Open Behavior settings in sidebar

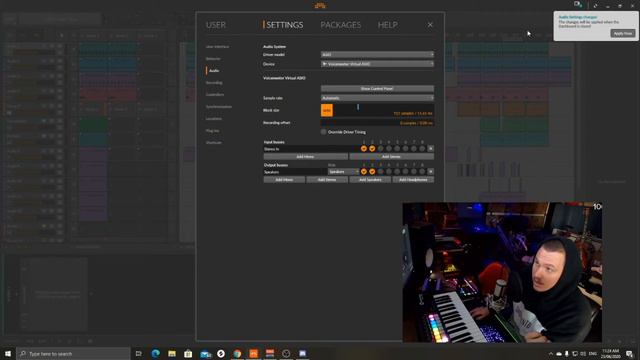click(213, 59)
